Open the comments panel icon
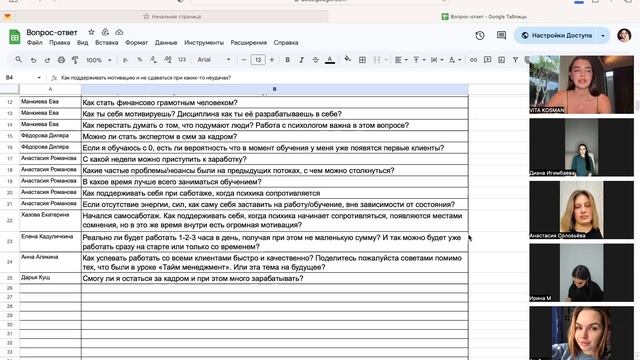Screen dimensions: 640x360 coord(501,36)
